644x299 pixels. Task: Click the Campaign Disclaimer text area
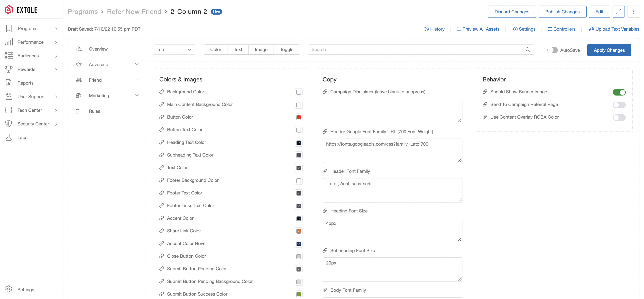(x=392, y=111)
